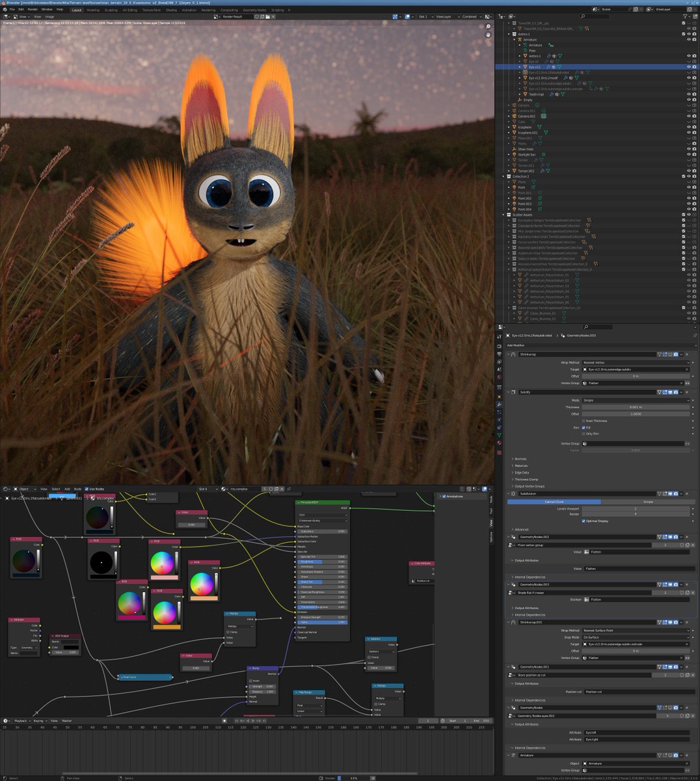Toggle edit mode icon on Solidify modifier
Image resolution: width=700 pixels, height=781 pixels.
point(665,392)
